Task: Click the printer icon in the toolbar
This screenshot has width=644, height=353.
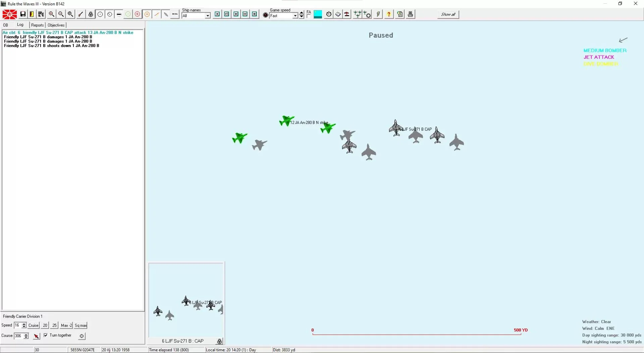Action: [x=410, y=14]
